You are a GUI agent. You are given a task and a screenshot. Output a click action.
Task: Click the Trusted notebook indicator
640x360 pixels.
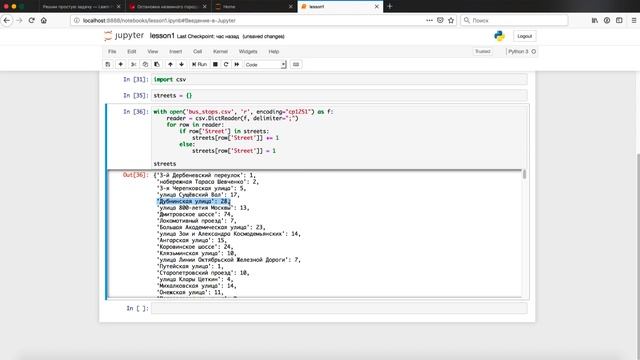point(482,51)
